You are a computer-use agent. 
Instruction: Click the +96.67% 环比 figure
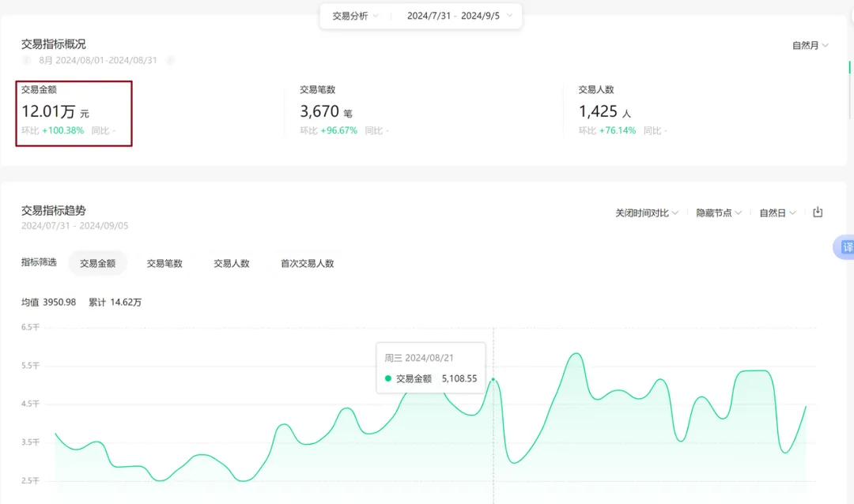click(x=338, y=130)
